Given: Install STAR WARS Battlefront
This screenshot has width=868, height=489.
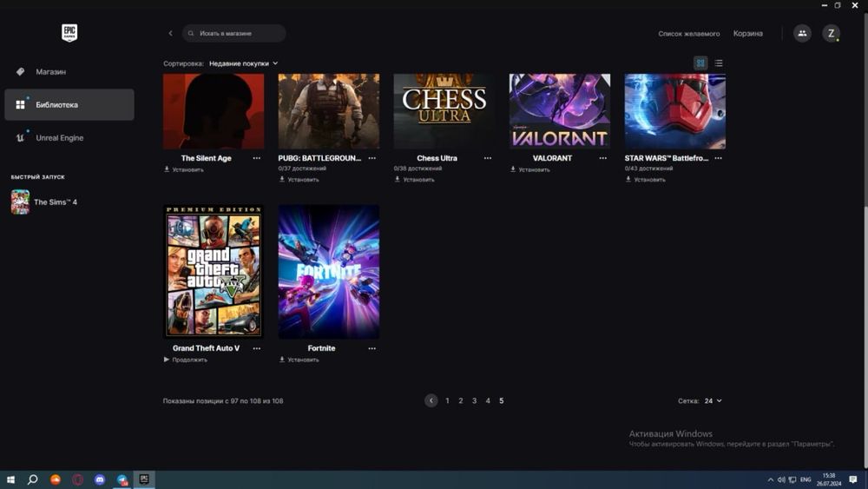Looking at the screenshot, I should [645, 180].
